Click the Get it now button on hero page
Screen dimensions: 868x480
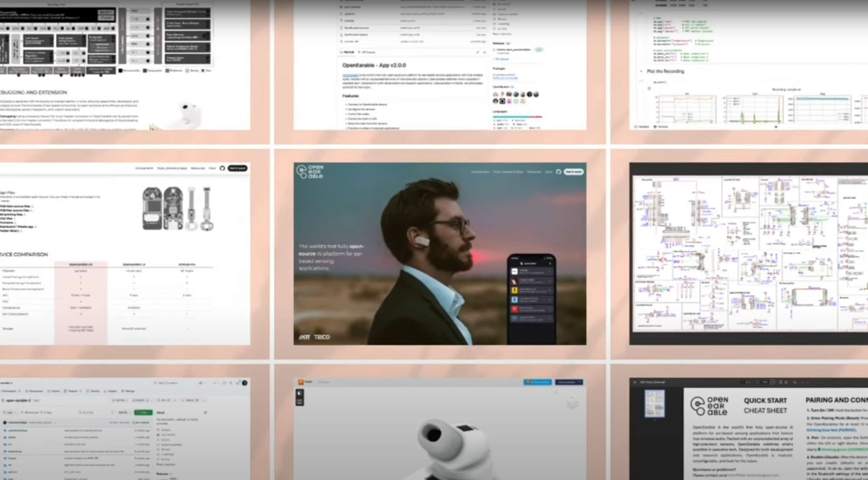[x=573, y=172]
